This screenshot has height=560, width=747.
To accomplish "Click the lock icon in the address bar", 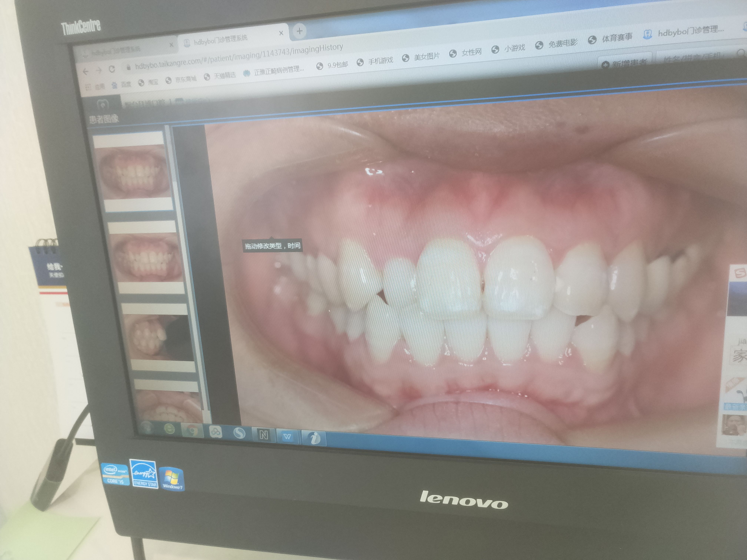I will (128, 68).
